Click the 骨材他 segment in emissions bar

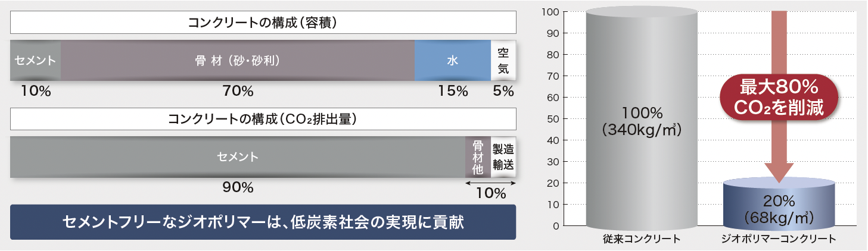[478, 157]
